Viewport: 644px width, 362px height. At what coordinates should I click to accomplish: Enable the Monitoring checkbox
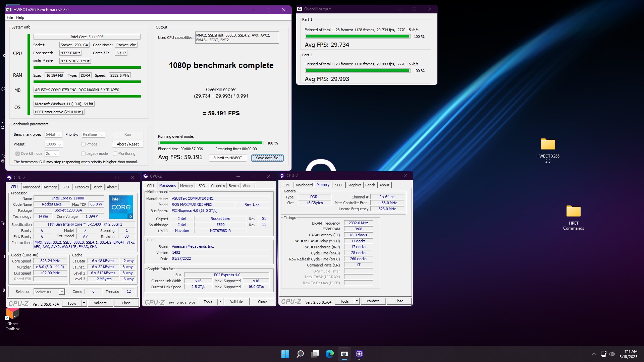click(x=115, y=154)
